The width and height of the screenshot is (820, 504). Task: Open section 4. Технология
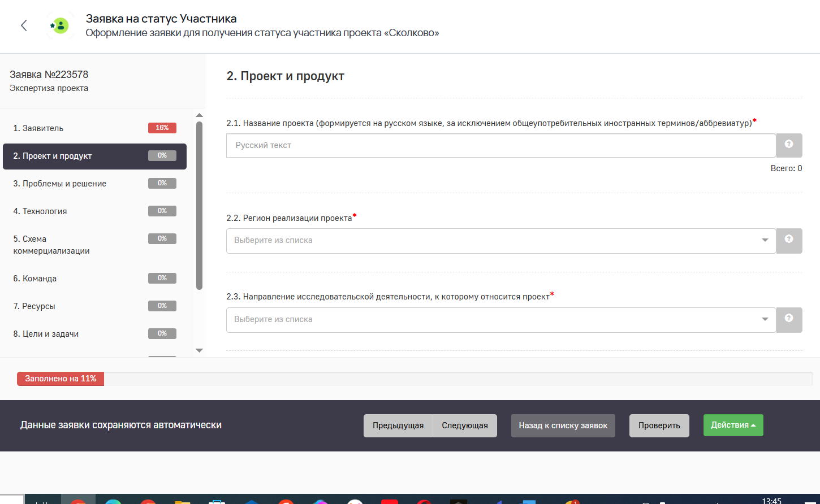point(94,211)
